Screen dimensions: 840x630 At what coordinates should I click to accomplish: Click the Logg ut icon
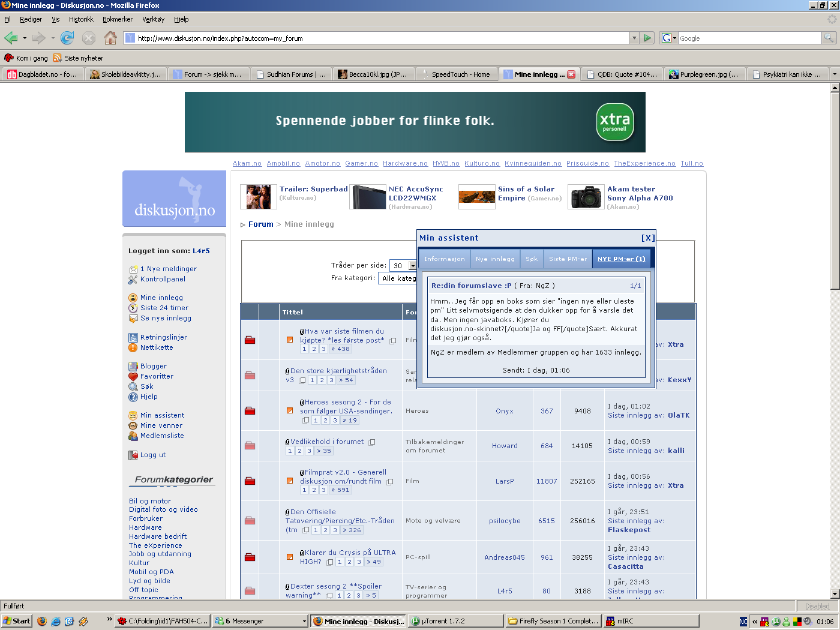click(133, 455)
